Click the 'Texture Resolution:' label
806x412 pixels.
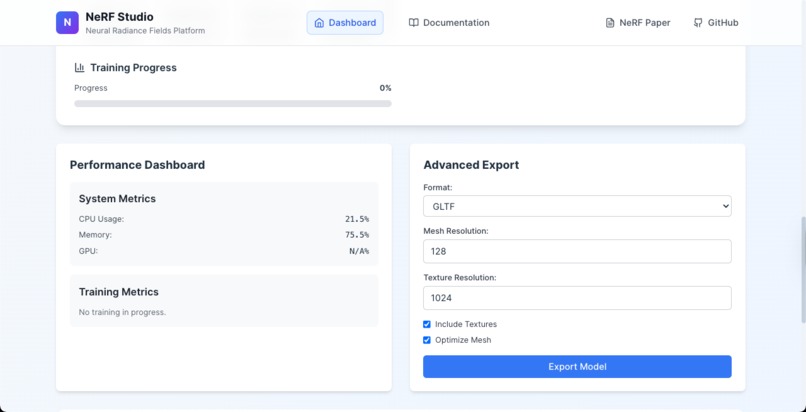460,277
